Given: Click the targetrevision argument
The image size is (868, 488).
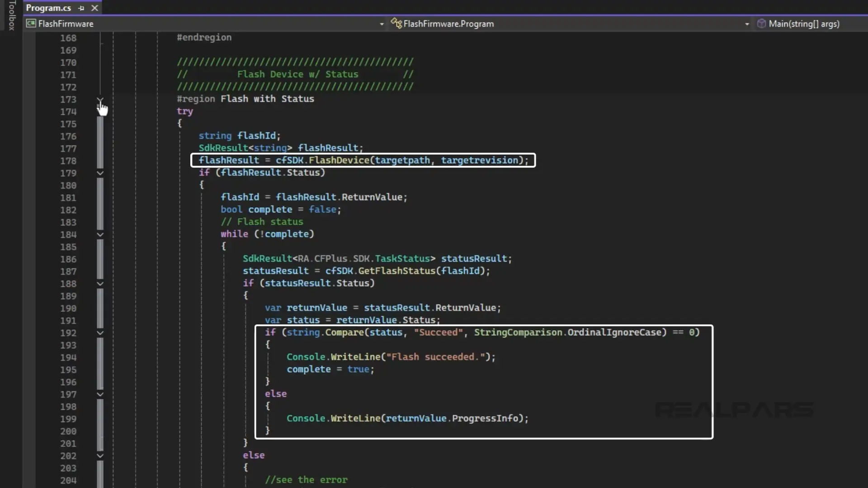Looking at the screenshot, I should pos(479,160).
